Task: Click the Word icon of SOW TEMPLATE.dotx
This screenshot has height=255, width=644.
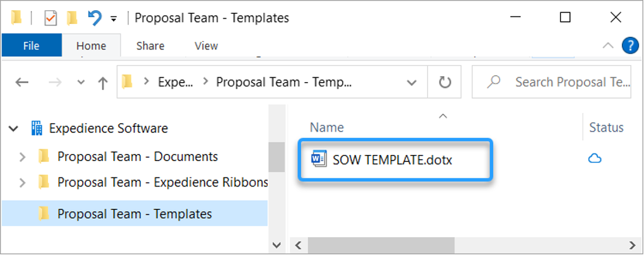Action: [319, 159]
